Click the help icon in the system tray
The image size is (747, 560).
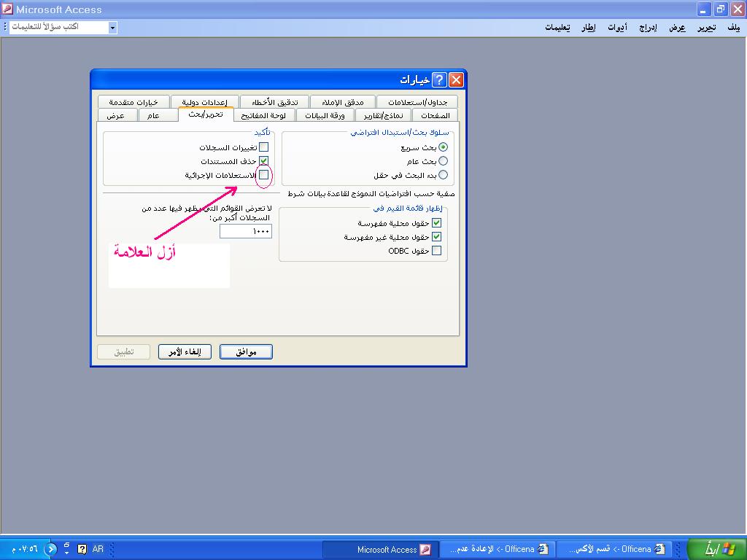point(82,549)
